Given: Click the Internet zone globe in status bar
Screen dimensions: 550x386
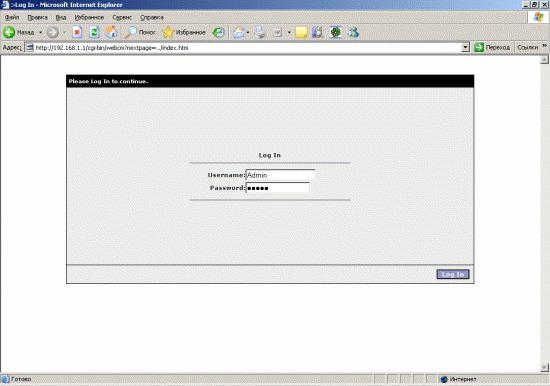Looking at the screenshot, I should tap(444, 379).
